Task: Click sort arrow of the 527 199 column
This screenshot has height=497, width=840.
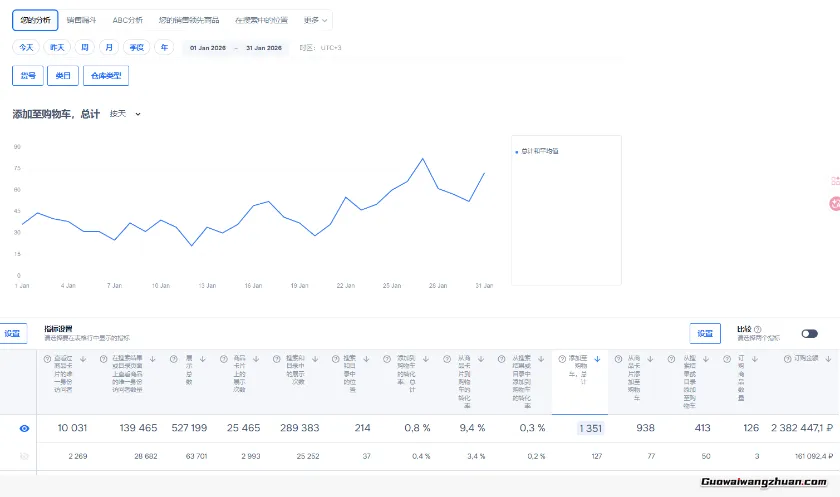Action: [x=204, y=358]
